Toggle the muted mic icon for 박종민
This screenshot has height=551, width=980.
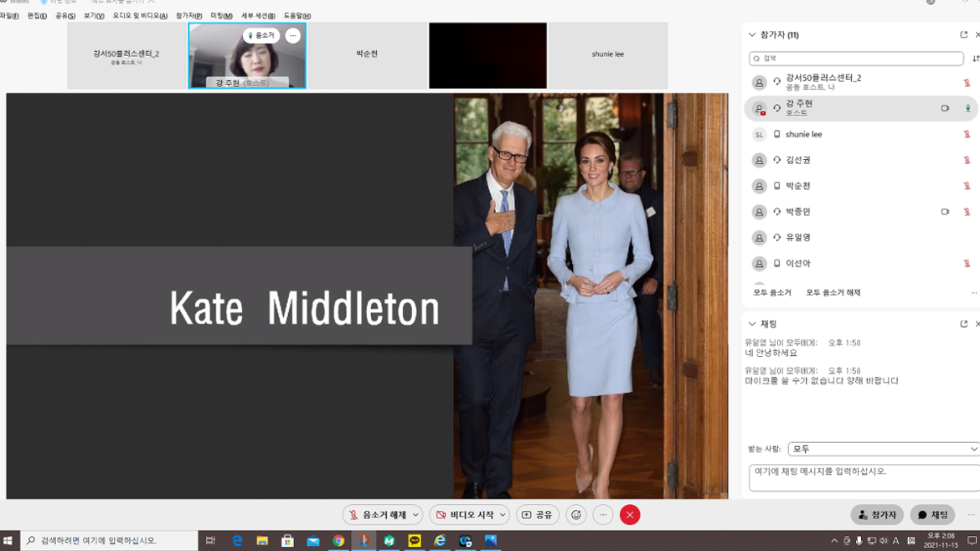coord(967,212)
